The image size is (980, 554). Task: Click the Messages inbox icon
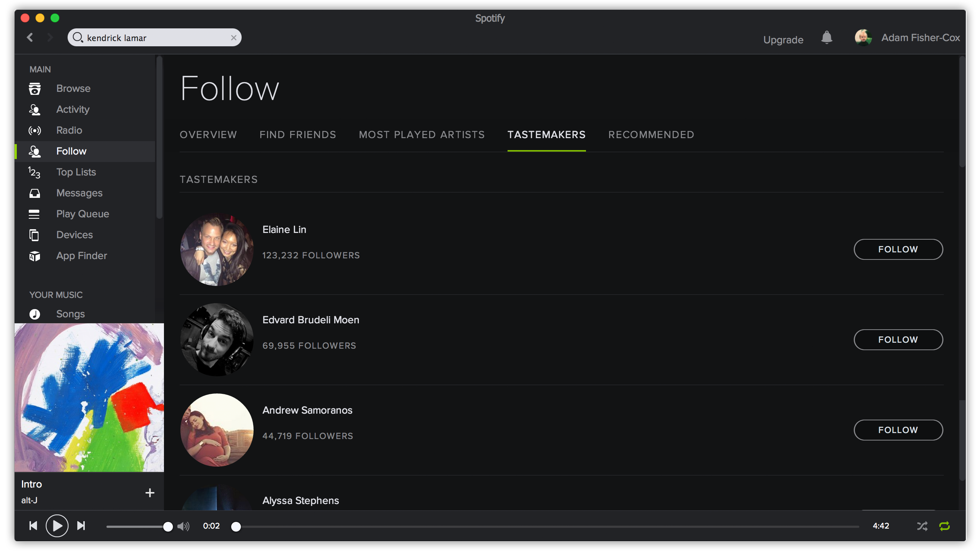coord(35,193)
